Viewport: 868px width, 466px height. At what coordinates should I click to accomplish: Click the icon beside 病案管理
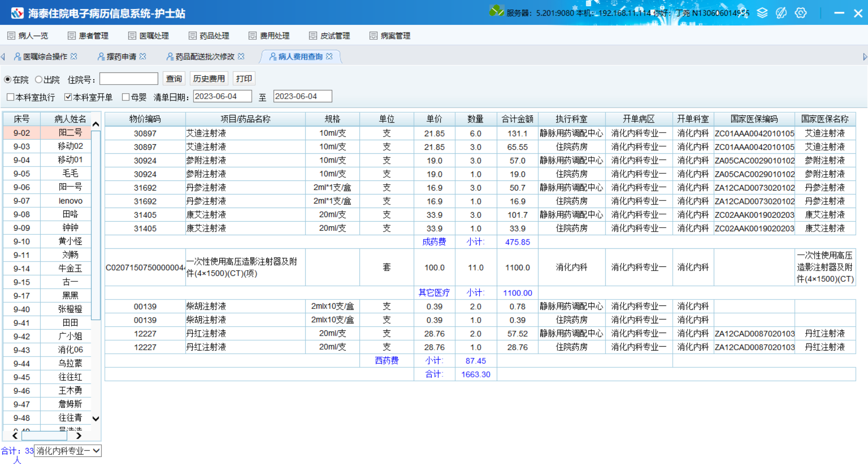(x=373, y=36)
